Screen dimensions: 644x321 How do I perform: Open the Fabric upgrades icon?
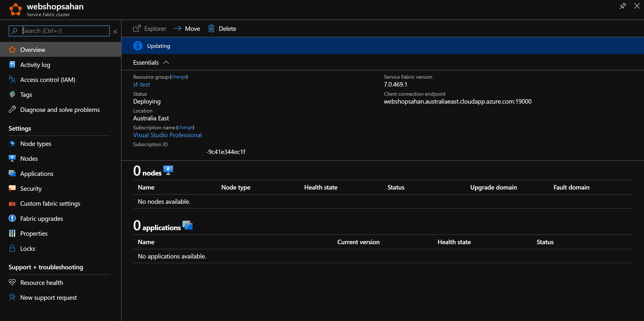[x=12, y=218]
